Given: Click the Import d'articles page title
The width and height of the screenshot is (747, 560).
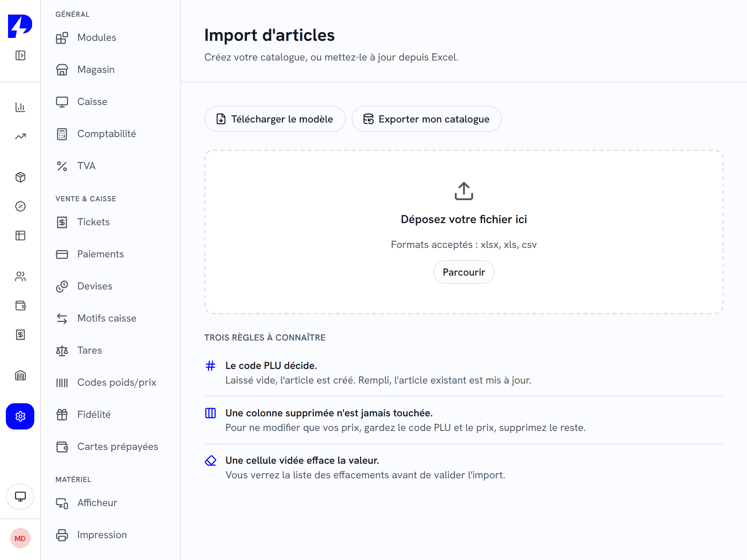Looking at the screenshot, I should (269, 35).
